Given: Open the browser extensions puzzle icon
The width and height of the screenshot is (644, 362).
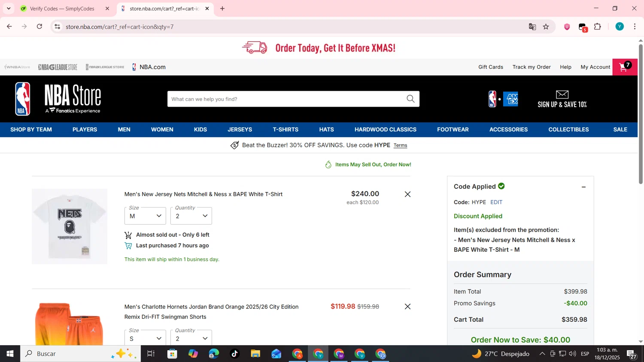Looking at the screenshot, I should pyautogui.click(x=597, y=27).
